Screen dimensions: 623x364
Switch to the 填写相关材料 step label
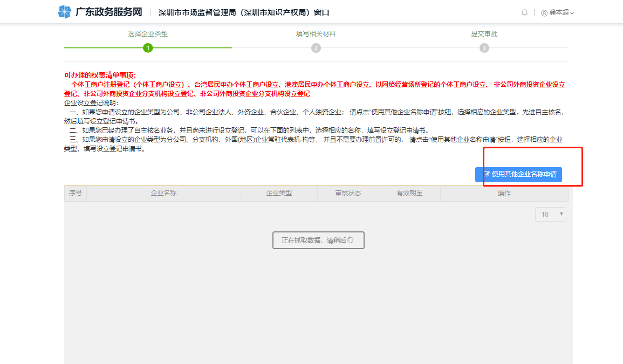[x=316, y=33]
